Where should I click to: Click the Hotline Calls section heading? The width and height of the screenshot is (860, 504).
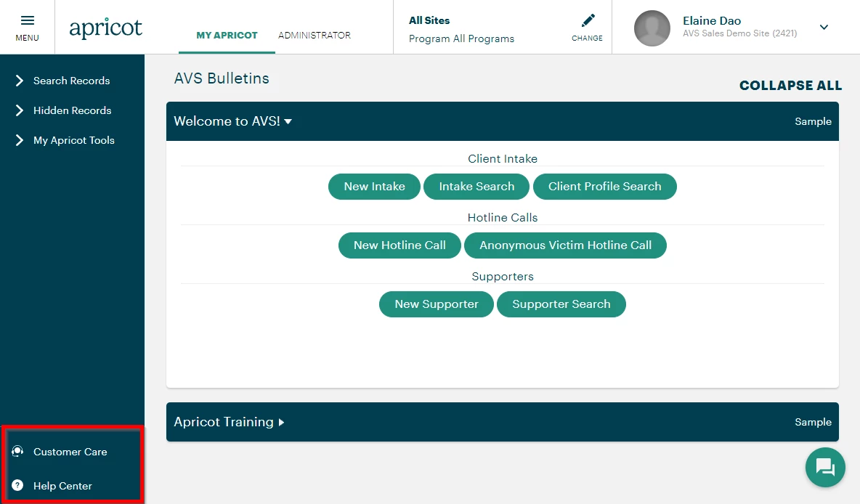coord(503,218)
